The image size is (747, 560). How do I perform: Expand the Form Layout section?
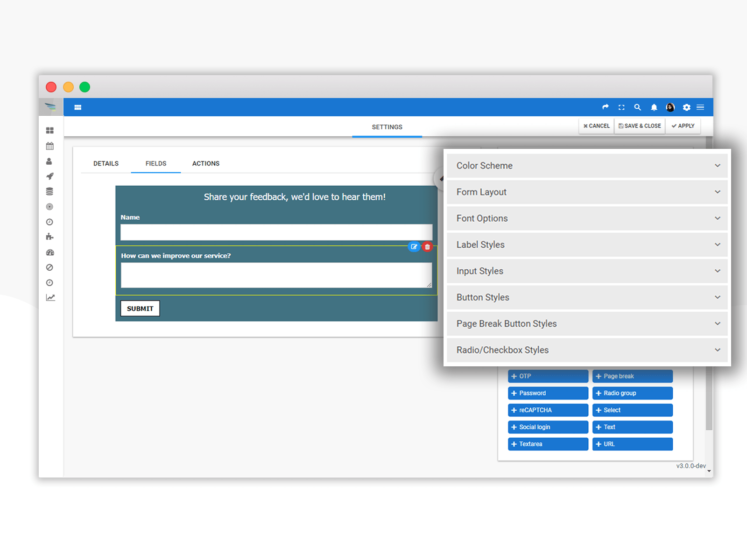(587, 192)
